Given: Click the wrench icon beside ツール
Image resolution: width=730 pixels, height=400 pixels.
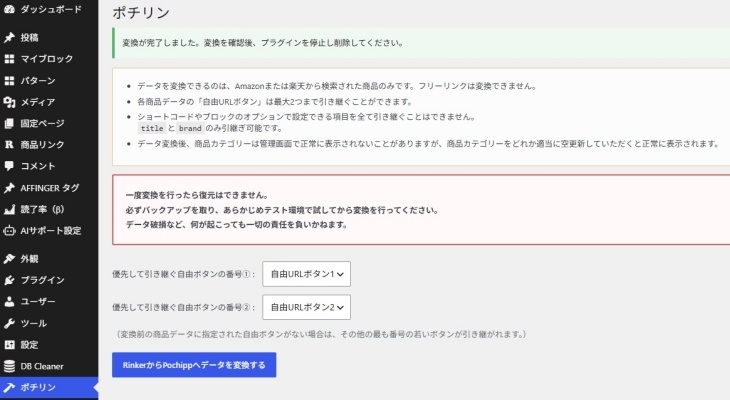Looking at the screenshot, I should (x=9, y=323).
